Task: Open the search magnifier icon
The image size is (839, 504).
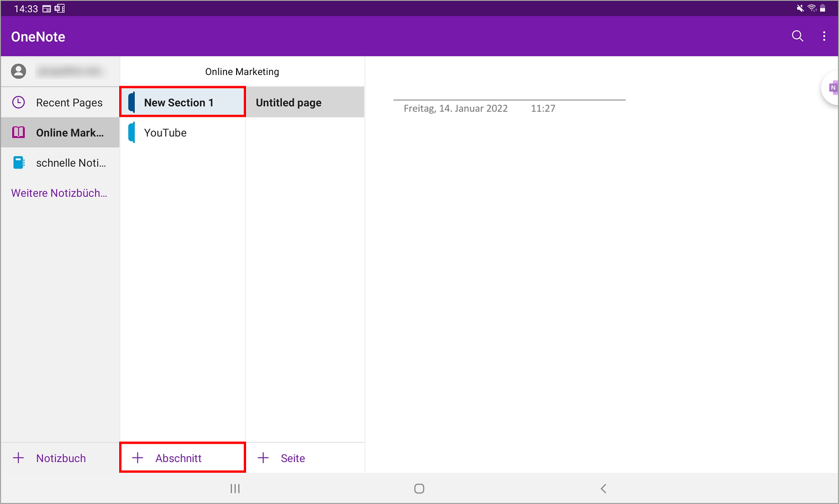Action: 798,36
